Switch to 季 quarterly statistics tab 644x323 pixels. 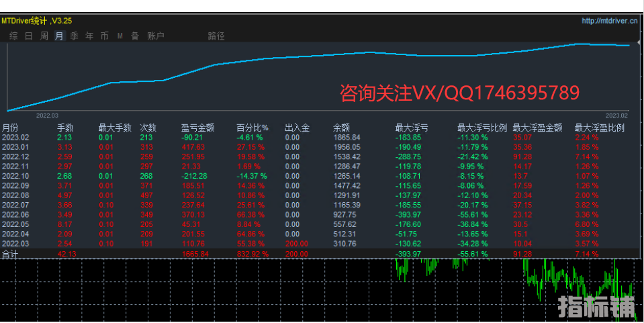pyautogui.click(x=74, y=36)
